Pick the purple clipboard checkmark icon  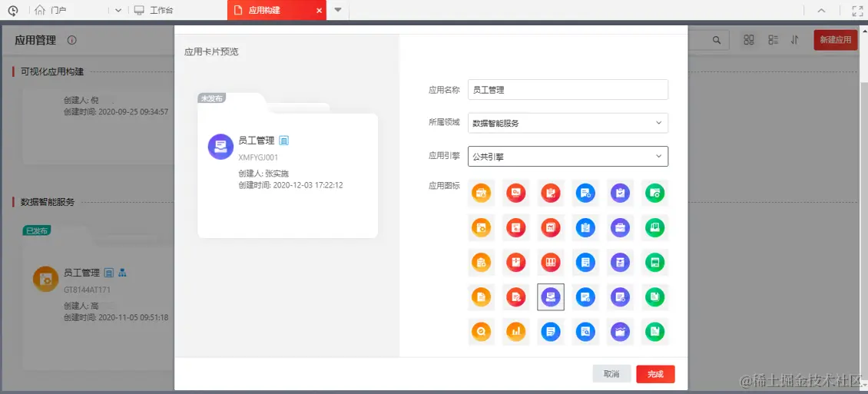pyautogui.click(x=620, y=193)
